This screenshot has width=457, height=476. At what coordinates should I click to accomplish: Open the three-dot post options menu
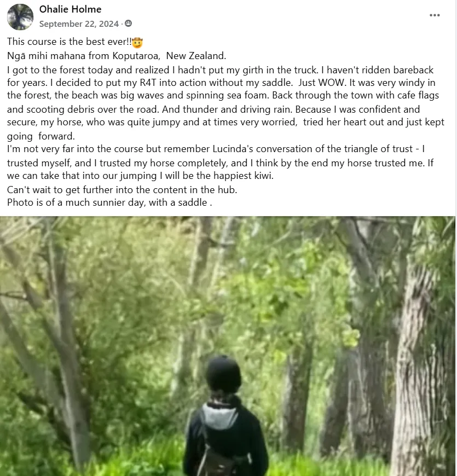pos(435,15)
